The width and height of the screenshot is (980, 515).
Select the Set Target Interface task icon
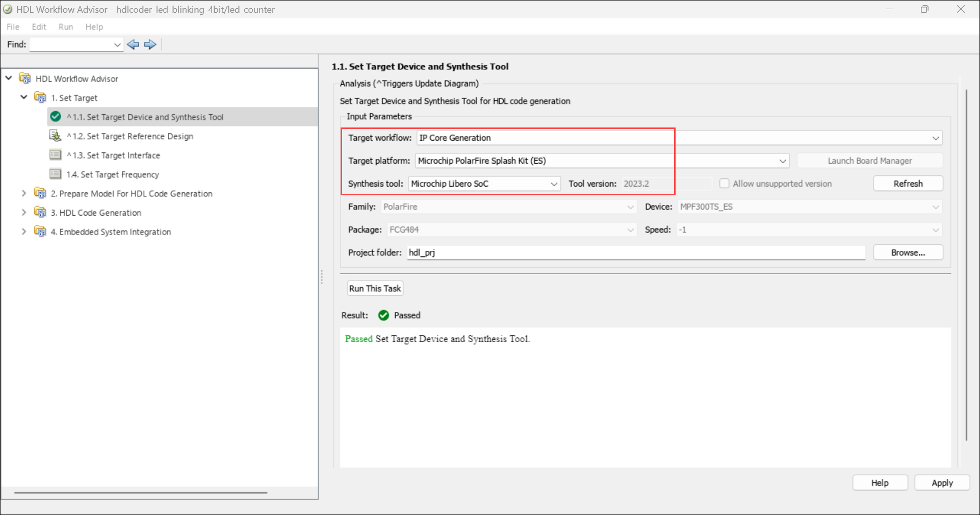[55, 155]
